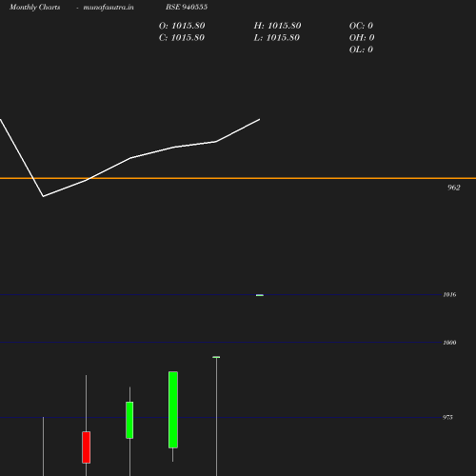Click the 975 price axis label
The image size is (476, 476).
click(x=447, y=417)
